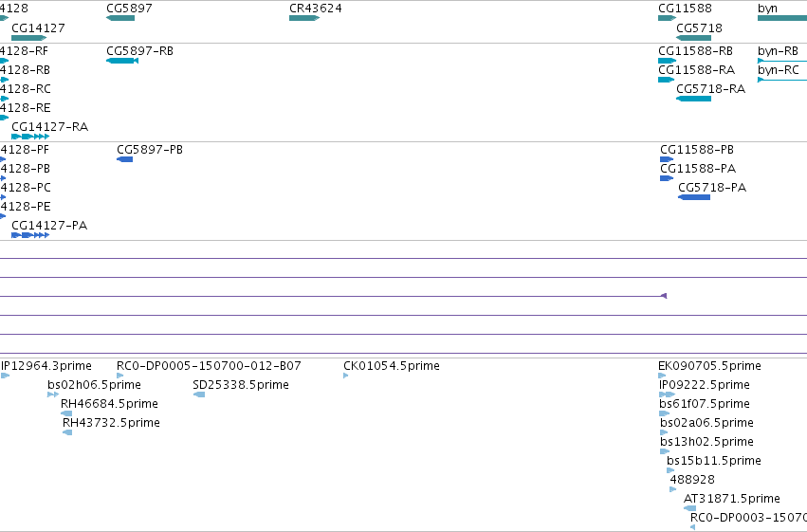Select protein label 4128-PC
Screen dimensions: 807x532
[26, 188]
